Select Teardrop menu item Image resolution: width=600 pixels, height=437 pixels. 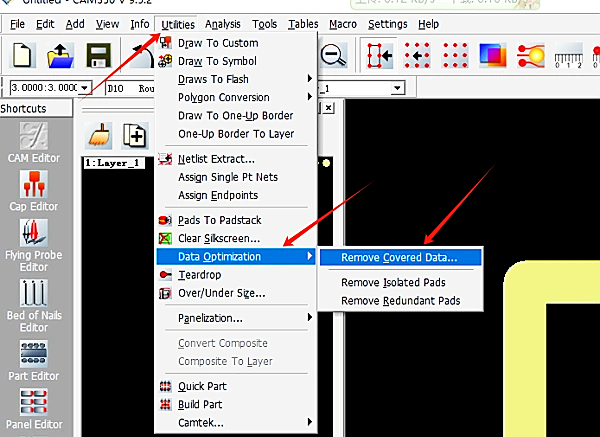tap(236, 275)
